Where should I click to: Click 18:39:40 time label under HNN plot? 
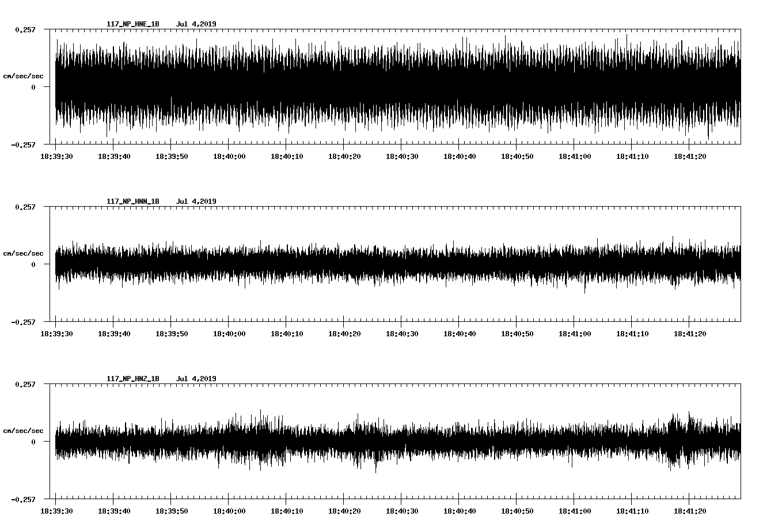(x=114, y=333)
